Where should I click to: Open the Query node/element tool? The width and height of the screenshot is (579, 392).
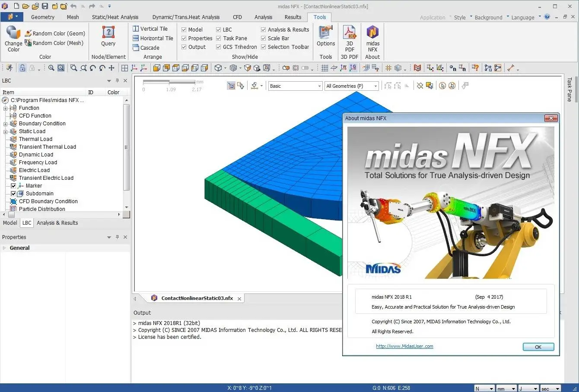pyautogui.click(x=108, y=33)
